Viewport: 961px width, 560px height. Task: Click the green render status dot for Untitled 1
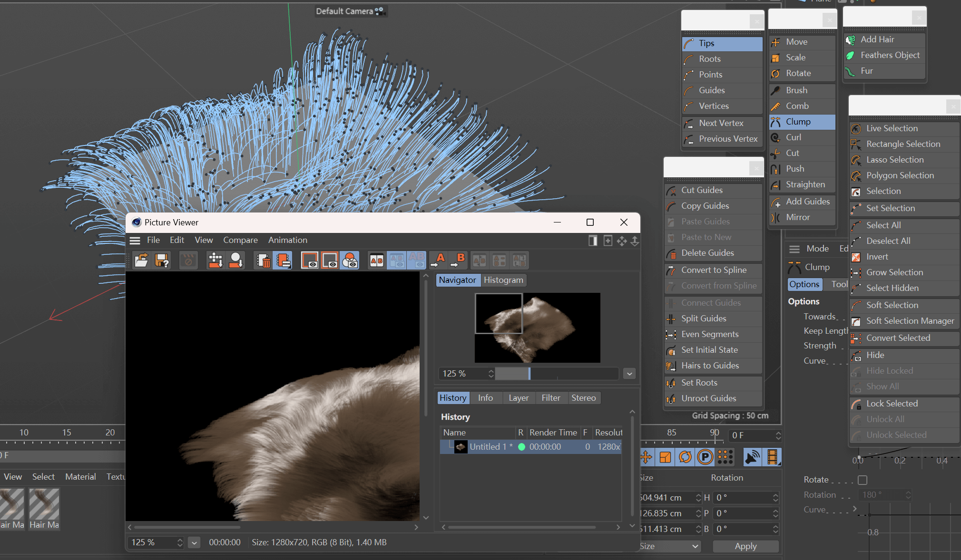tap(522, 447)
